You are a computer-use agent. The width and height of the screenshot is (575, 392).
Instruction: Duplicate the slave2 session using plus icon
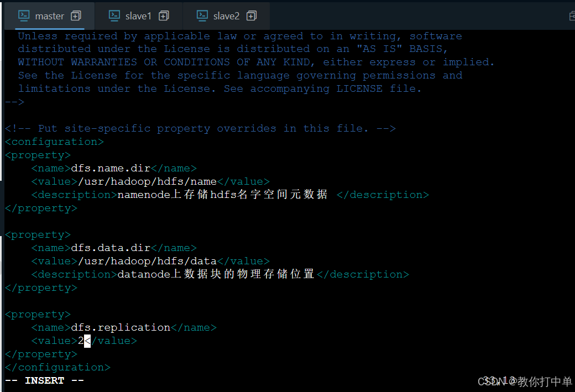point(252,16)
